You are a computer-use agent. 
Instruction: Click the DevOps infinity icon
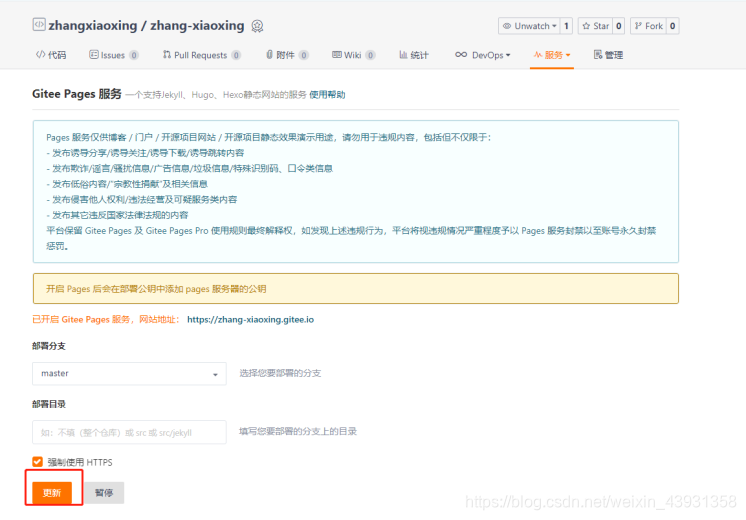pyautogui.click(x=461, y=54)
